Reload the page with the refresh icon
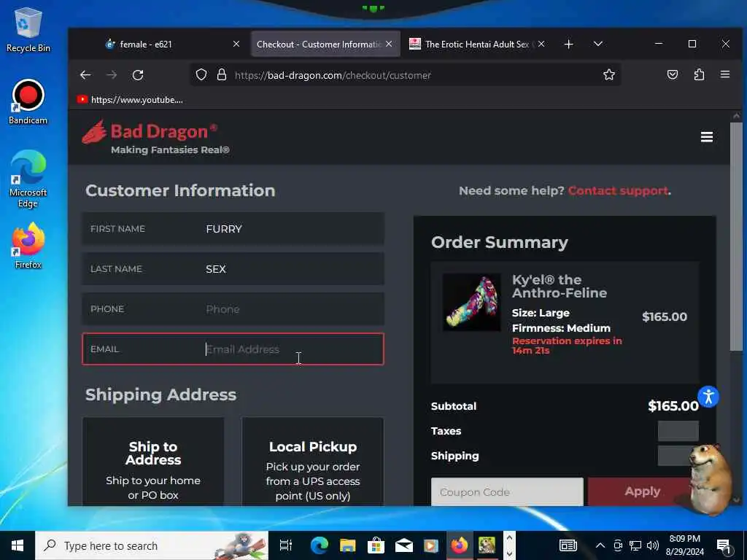Screen dimensions: 747x560 click(x=138, y=75)
